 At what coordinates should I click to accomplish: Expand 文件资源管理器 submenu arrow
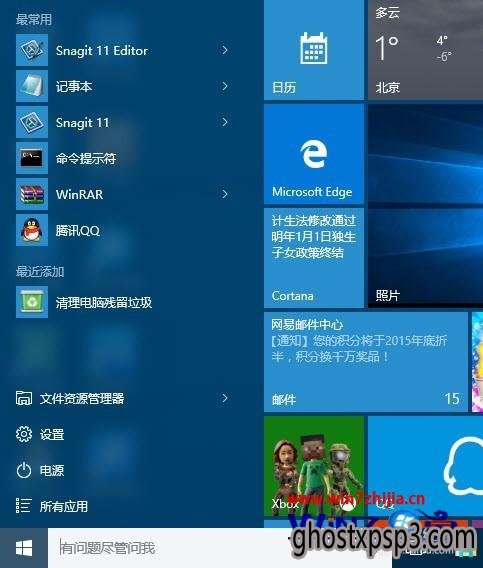pyautogui.click(x=225, y=398)
